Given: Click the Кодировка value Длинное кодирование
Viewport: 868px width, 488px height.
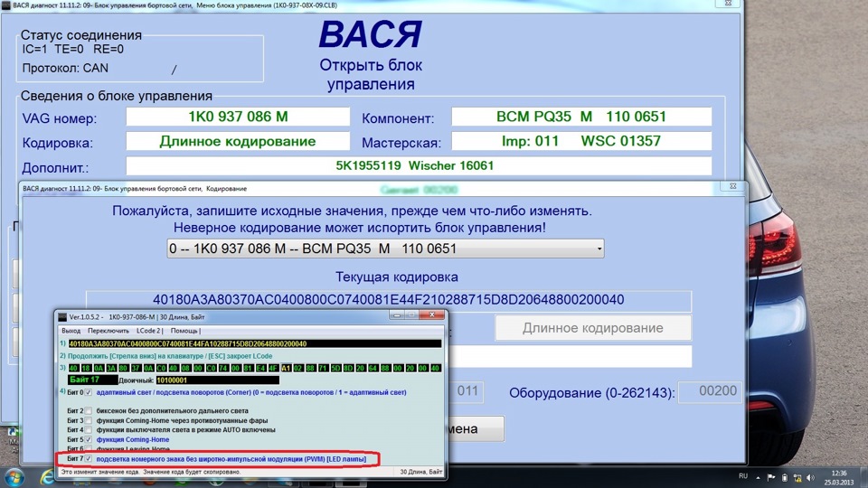Looking at the screenshot, I should pos(238,141).
